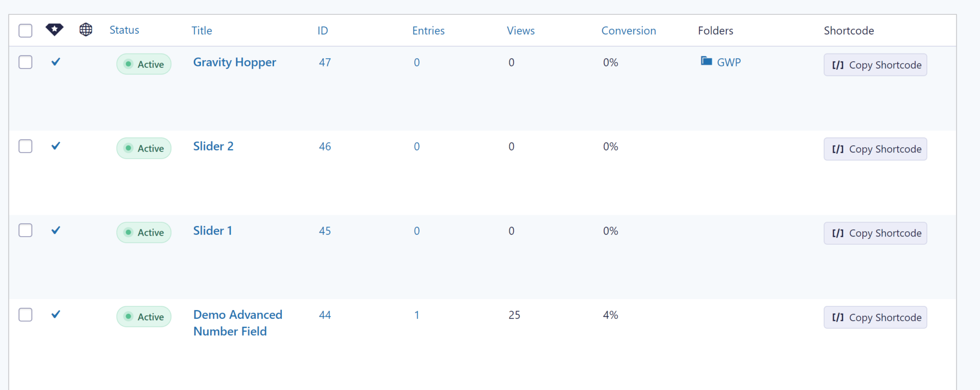
Task: Sort forms by the Conversion column
Action: 628,30
